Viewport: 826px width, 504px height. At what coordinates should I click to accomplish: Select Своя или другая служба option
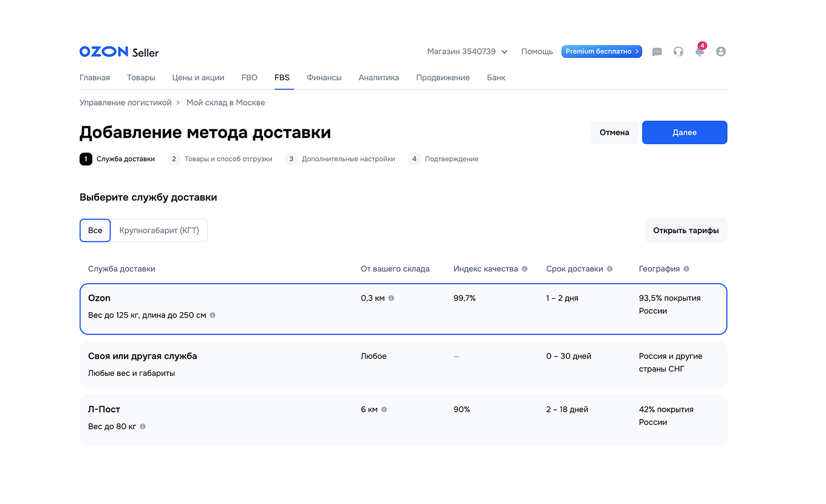click(x=403, y=364)
